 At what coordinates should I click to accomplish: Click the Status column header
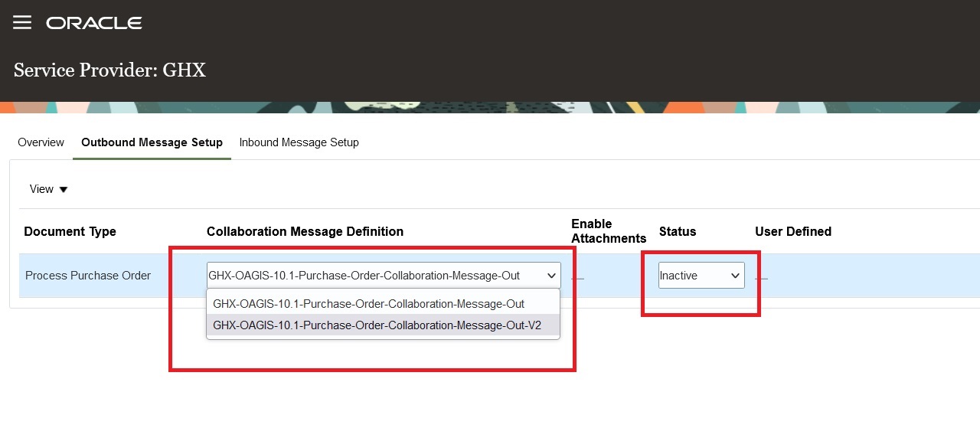pyautogui.click(x=678, y=231)
